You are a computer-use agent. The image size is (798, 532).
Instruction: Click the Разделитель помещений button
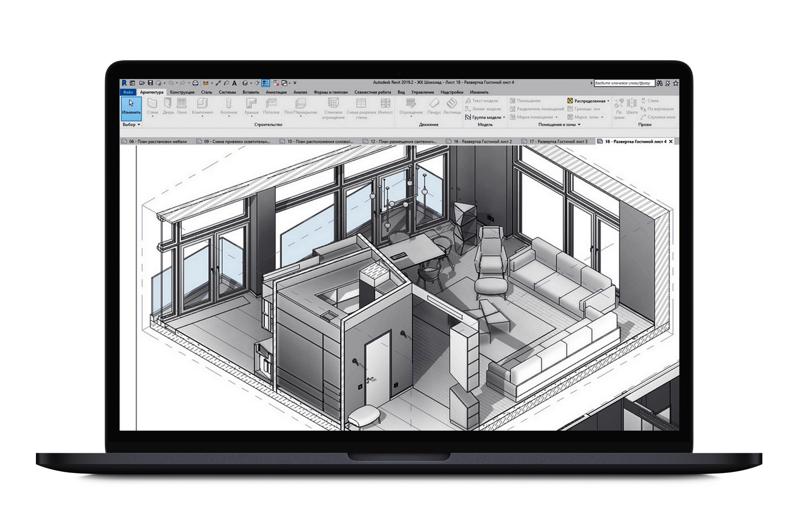pyautogui.click(x=537, y=109)
